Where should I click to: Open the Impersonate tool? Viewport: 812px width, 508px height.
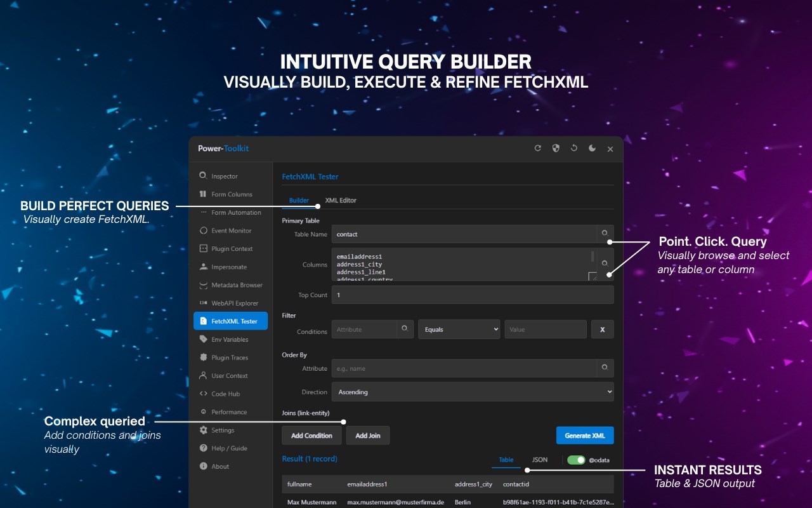tap(230, 267)
